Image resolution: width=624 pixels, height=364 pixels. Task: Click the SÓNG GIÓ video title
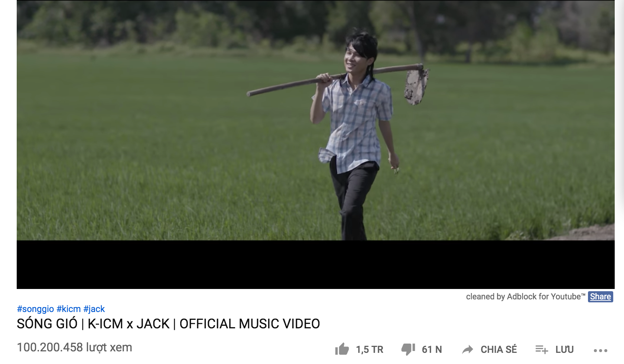click(x=168, y=324)
